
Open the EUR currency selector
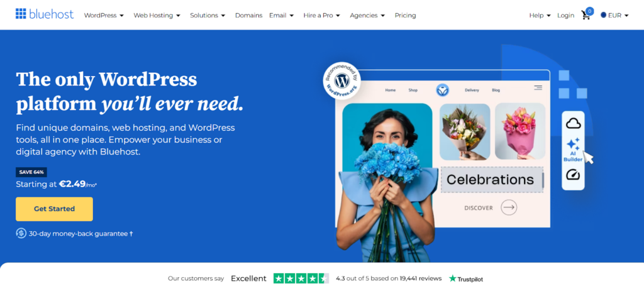pyautogui.click(x=614, y=16)
